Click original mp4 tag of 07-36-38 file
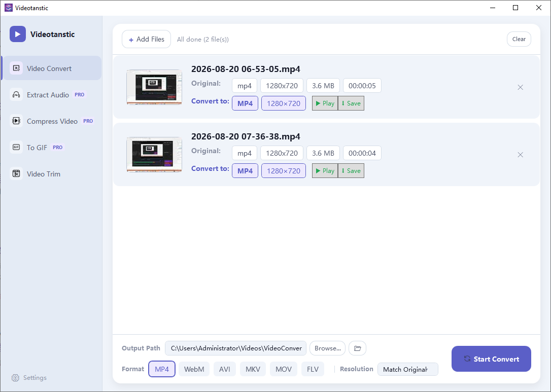The width and height of the screenshot is (551, 392). click(245, 153)
